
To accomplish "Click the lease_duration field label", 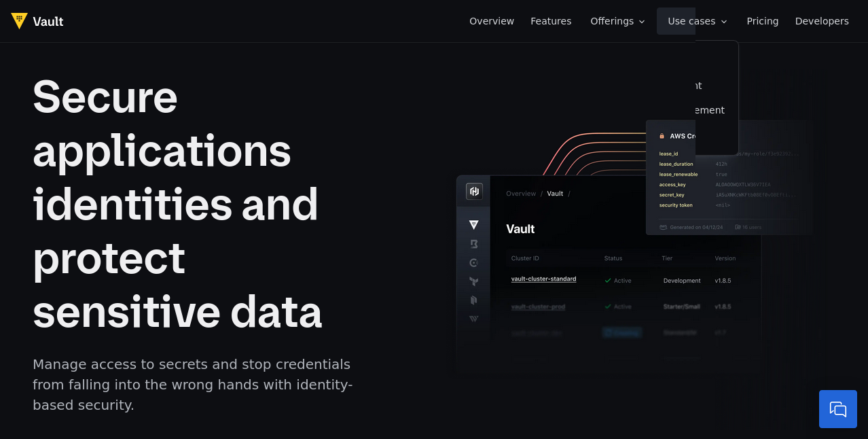I will coord(676,164).
